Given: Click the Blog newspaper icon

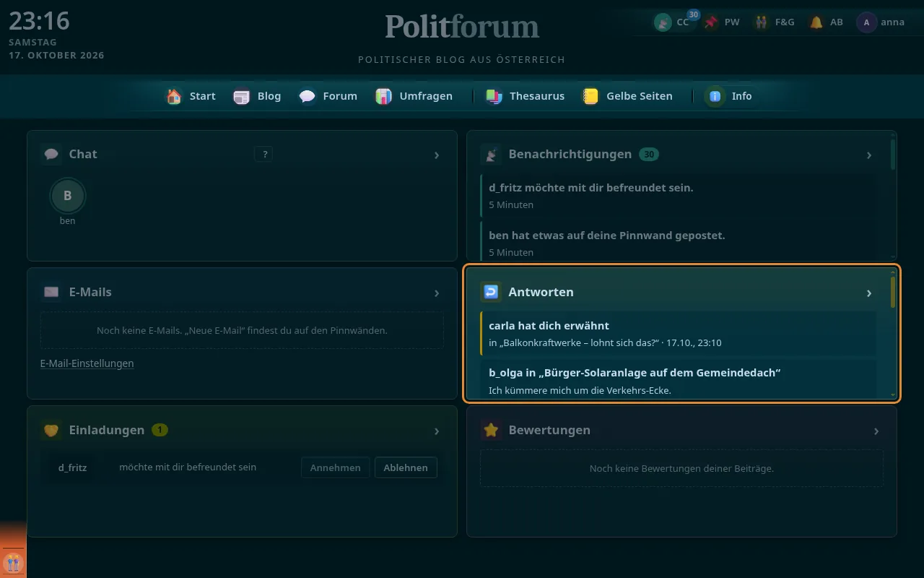Looking at the screenshot, I should (x=242, y=96).
